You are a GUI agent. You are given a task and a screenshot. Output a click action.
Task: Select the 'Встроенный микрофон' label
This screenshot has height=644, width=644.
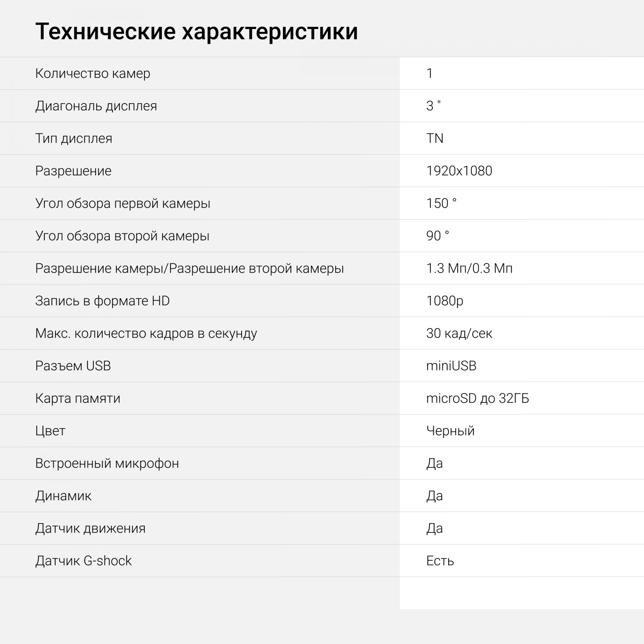pos(107,463)
